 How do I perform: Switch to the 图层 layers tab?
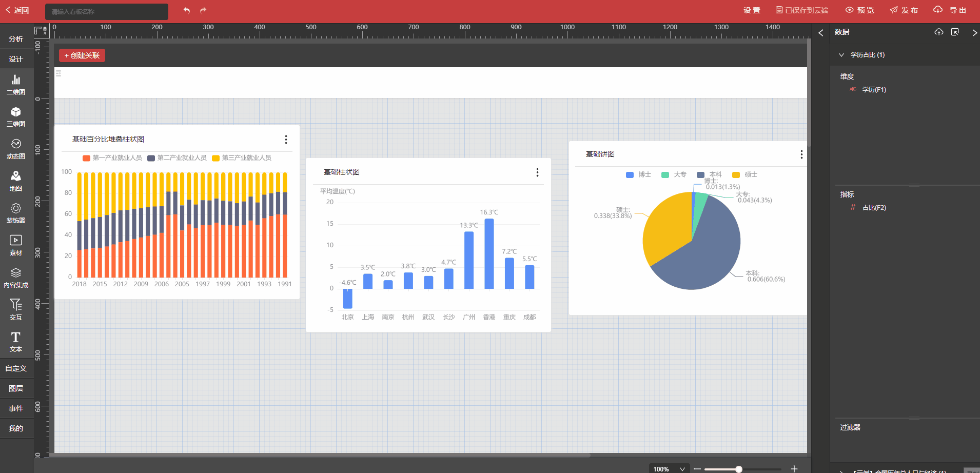pos(16,388)
